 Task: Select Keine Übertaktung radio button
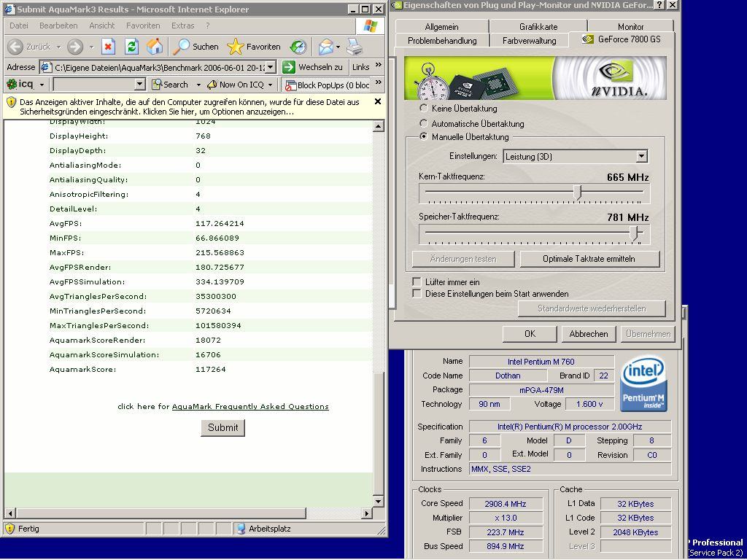tap(424, 108)
